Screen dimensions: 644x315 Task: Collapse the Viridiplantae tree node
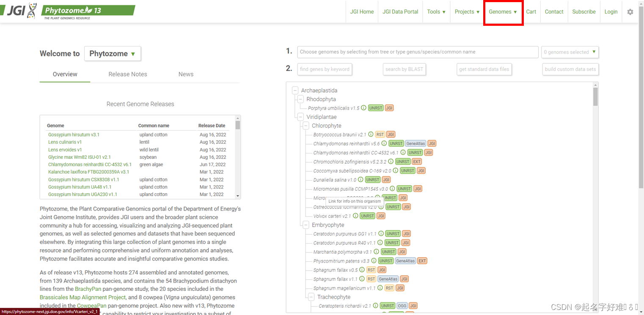[x=300, y=117]
